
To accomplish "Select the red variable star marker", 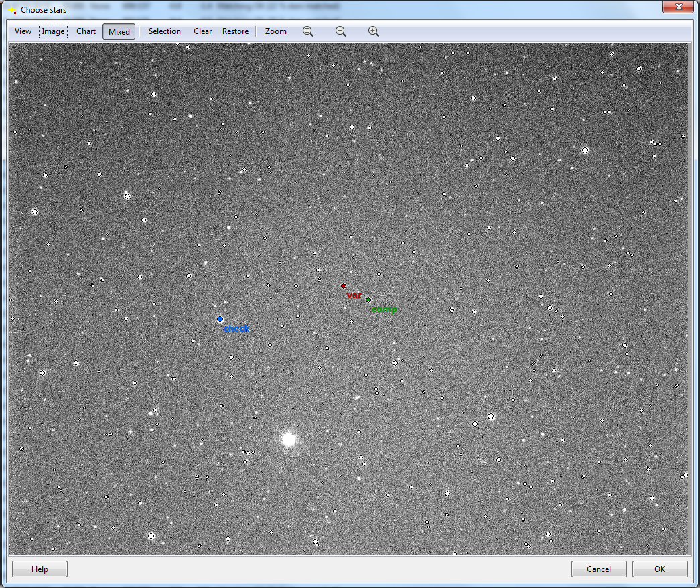I will click(344, 286).
